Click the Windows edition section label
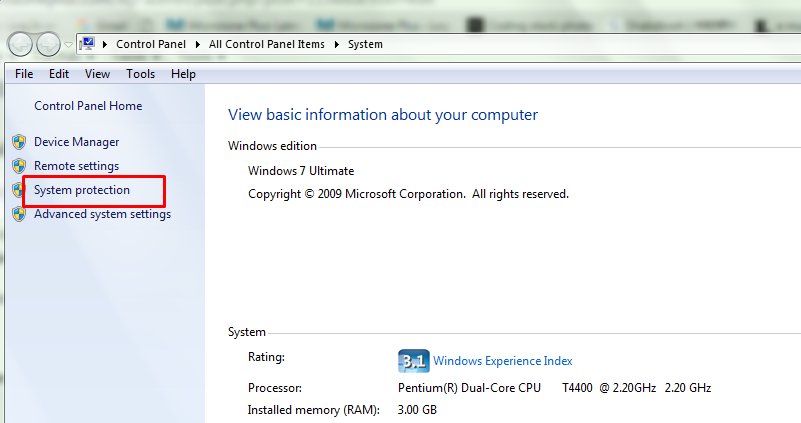Screen dimensions: 801x423 pyautogui.click(x=272, y=146)
